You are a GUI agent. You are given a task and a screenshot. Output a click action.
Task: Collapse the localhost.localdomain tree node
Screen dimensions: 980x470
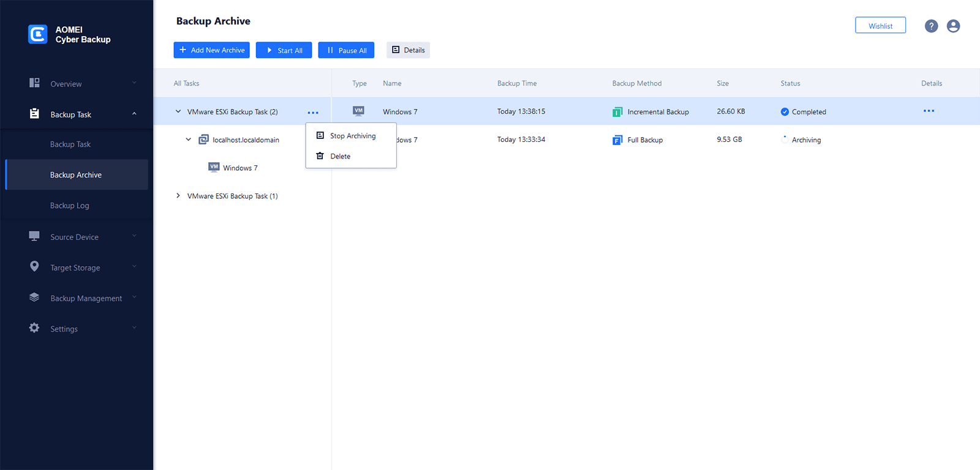click(189, 140)
